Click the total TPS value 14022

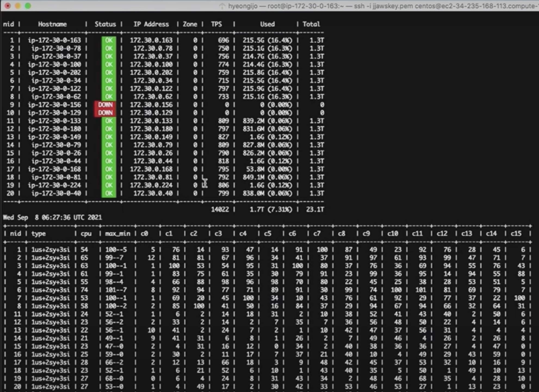click(x=220, y=209)
